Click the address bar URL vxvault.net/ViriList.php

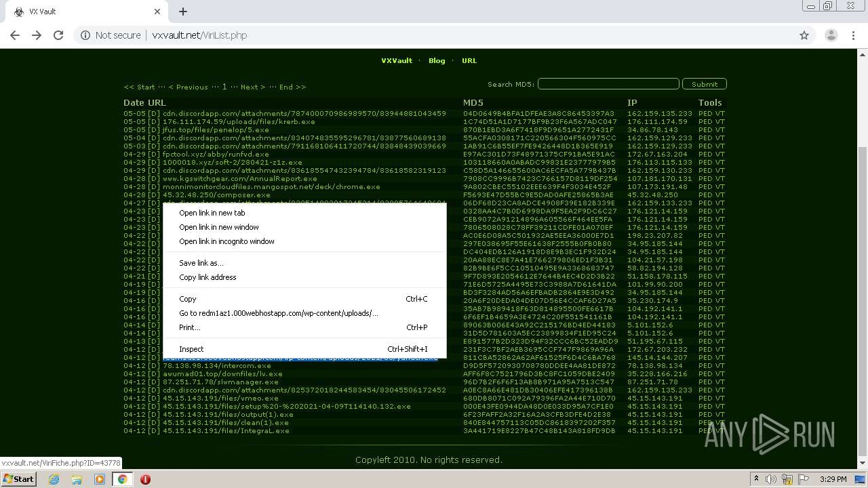click(199, 35)
